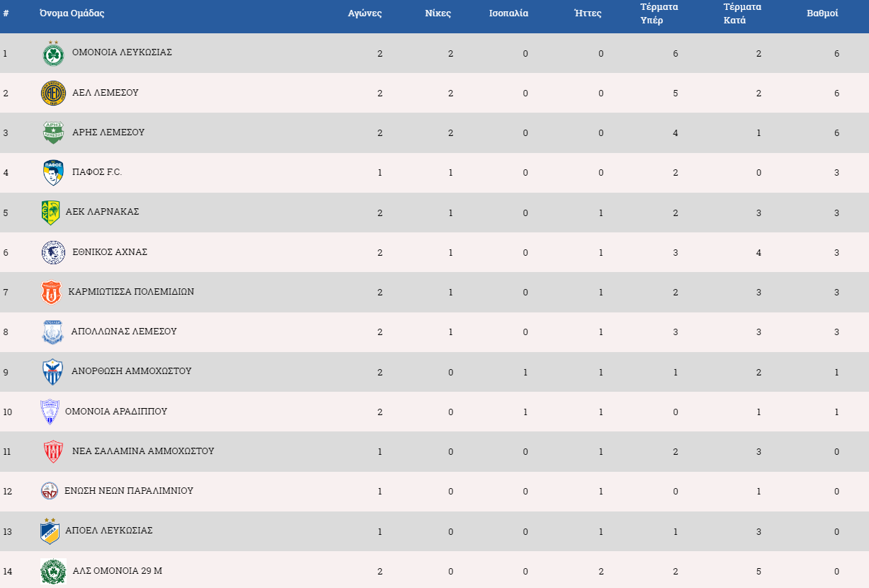Screen dimensions: 869x588
Task: Click ΑΛΣ ΟΜΟΝΟΙΑ 29 Μ goals-against value 5
Action: point(759,572)
